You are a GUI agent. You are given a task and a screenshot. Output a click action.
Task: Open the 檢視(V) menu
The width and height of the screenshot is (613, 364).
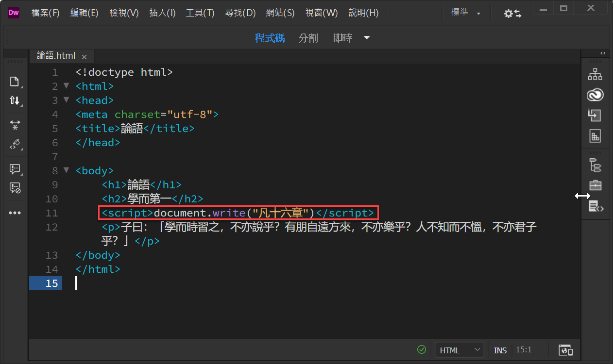[124, 13]
